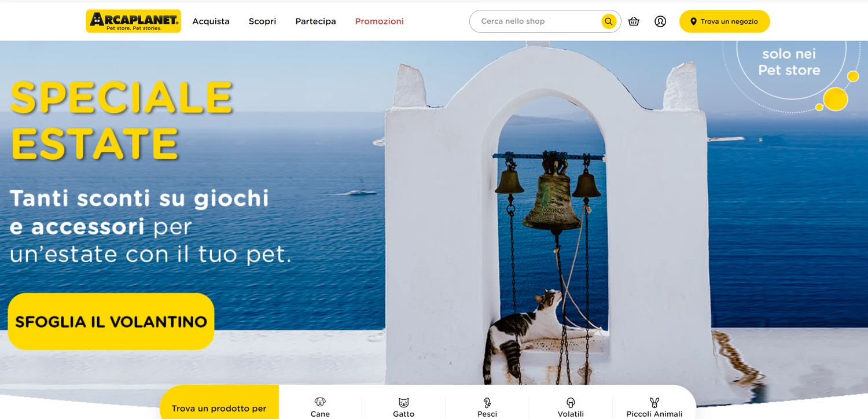
Task: Open the Scopri menu
Action: pyautogui.click(x=262, y=21)
